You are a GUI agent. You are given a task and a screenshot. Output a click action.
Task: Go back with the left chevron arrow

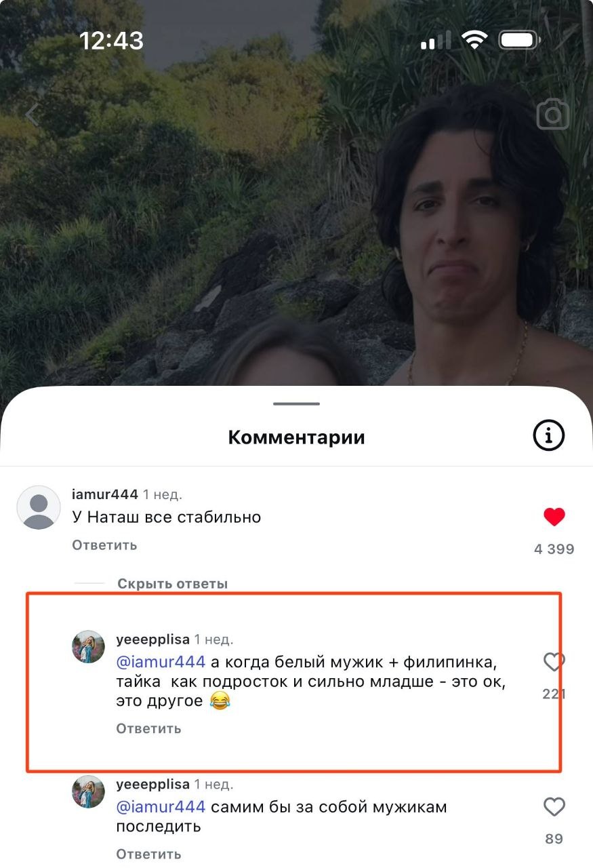(32, 115)
